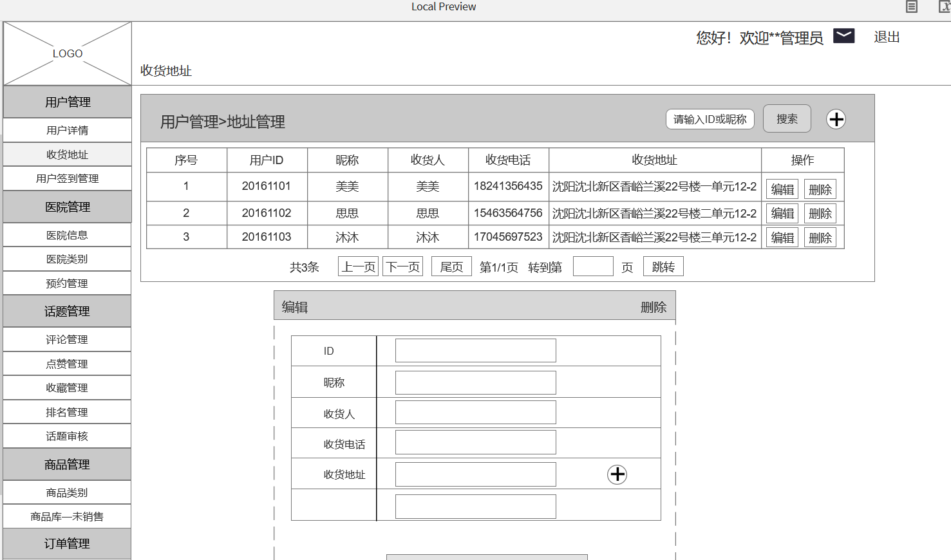Image resolution: width=951 pixels, height=560 pixels.
Task: Select 医院类别 in sidebar
Action: pyautogui.click(x=68, y=259)
